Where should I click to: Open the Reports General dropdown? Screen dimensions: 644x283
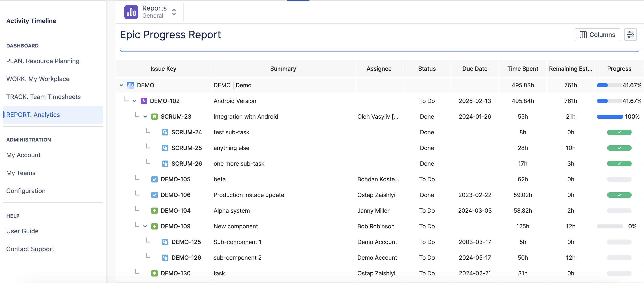click(x=174, y=12)
